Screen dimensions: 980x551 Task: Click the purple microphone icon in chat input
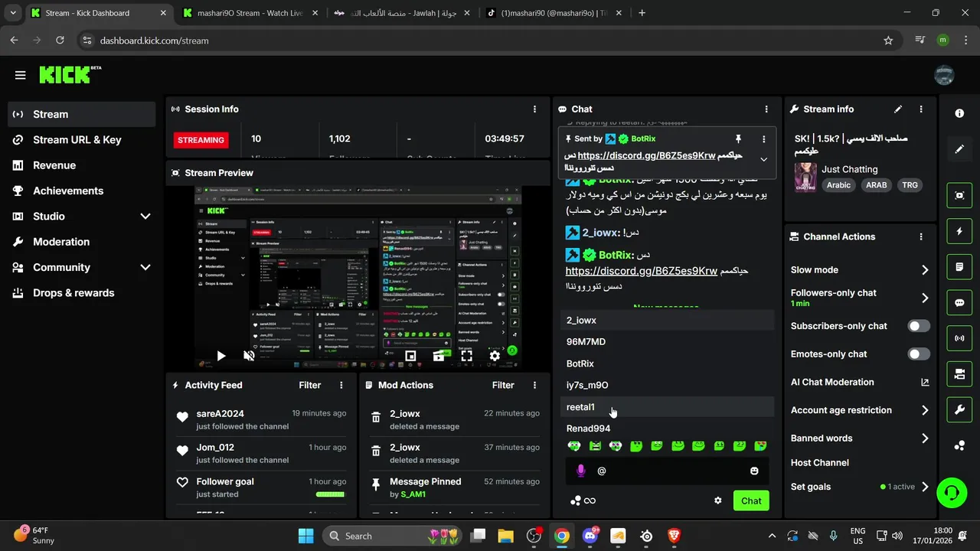[x=580, y=471]
